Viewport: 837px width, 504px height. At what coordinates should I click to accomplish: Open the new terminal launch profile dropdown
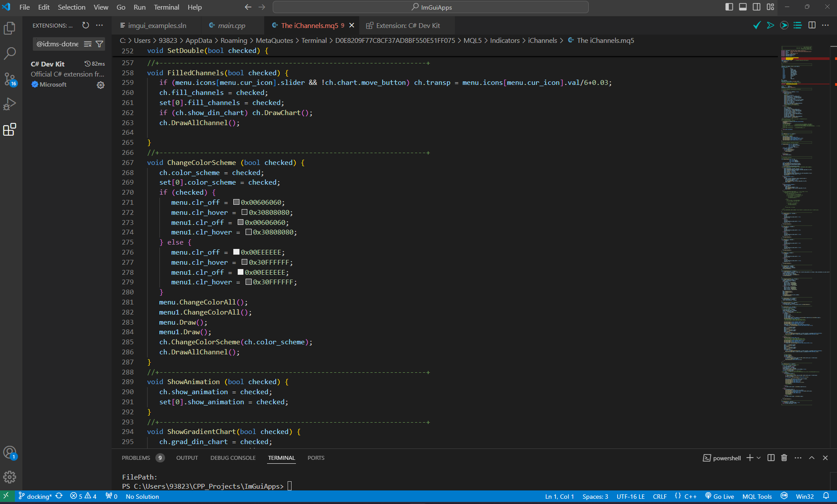(x=759, y=458)
